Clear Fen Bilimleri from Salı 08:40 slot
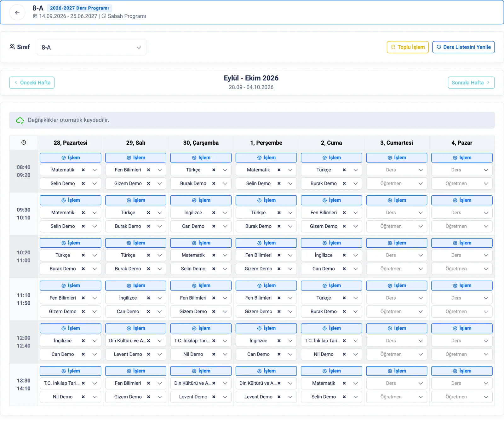 click(x=148, y=170)
